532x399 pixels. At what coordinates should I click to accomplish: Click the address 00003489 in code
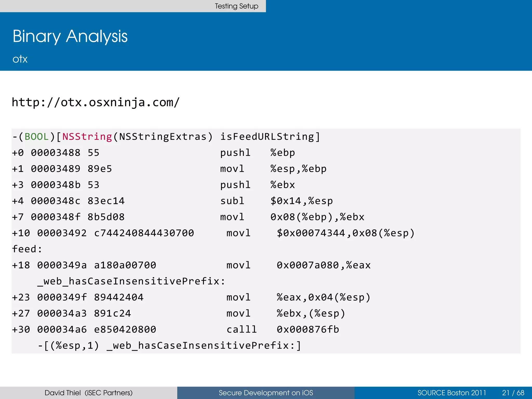(56, 169)
